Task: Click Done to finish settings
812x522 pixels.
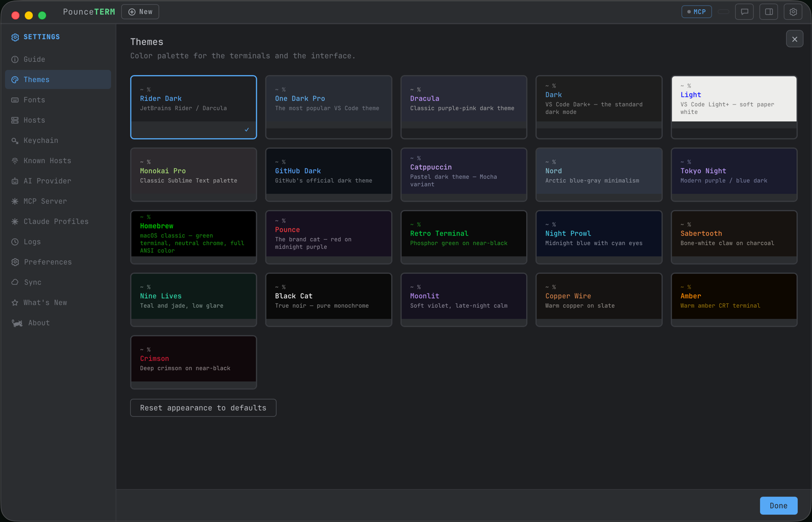Action: coord(779,506)
